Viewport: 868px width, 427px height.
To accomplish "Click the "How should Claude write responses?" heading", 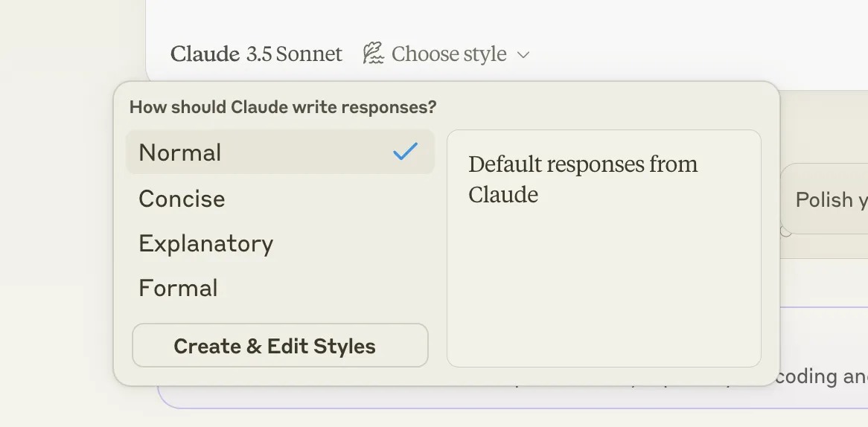I will click(282, 107).
